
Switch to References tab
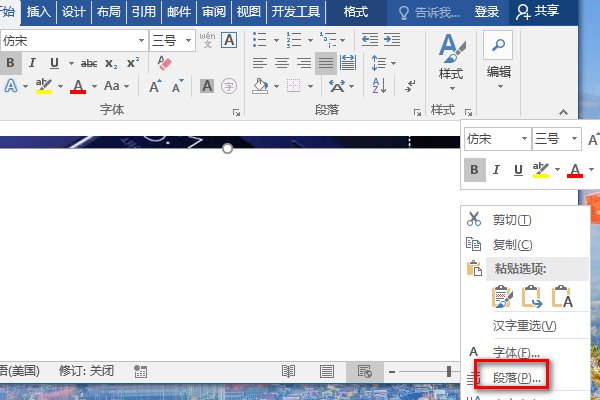tap(143, 11)
